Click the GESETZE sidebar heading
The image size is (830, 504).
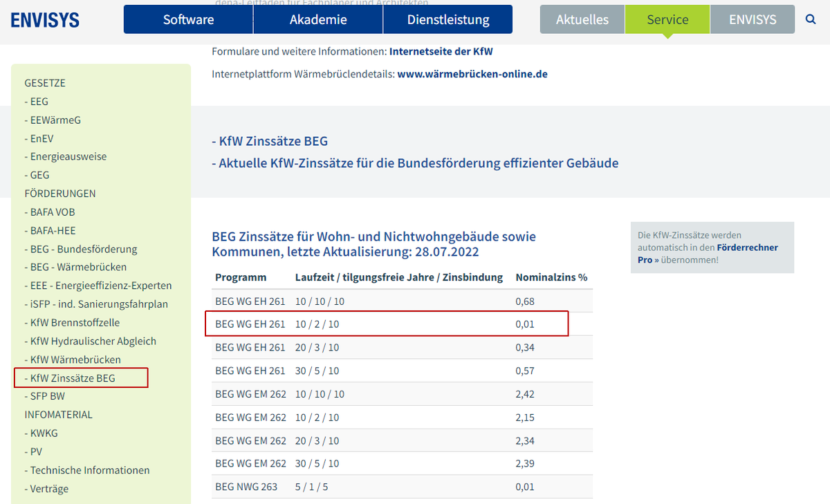coord(45,83)
